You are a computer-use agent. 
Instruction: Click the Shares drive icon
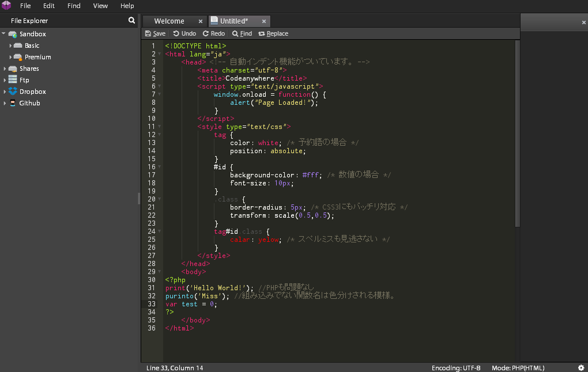tap(13, 69)
